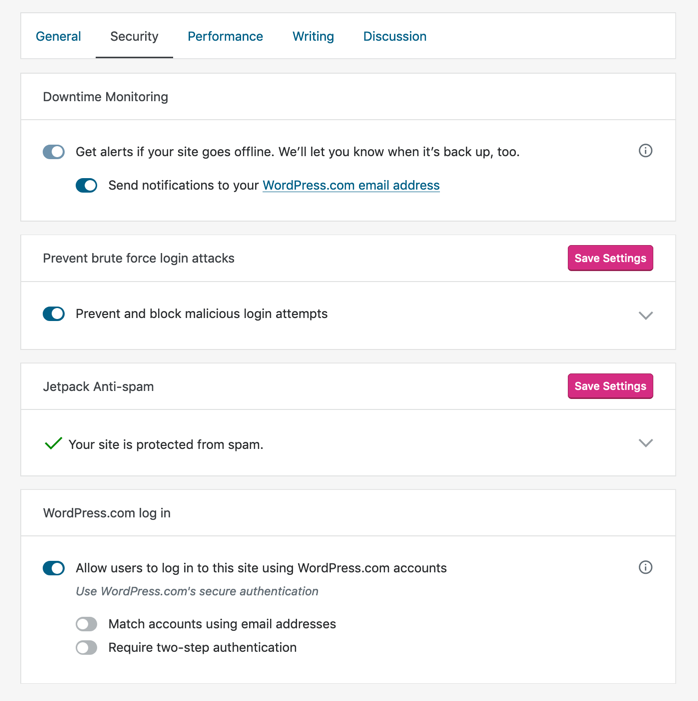Click info icon for WordPress.com log in
Viewport: 698px width, 701px height.
pos(645,567)
